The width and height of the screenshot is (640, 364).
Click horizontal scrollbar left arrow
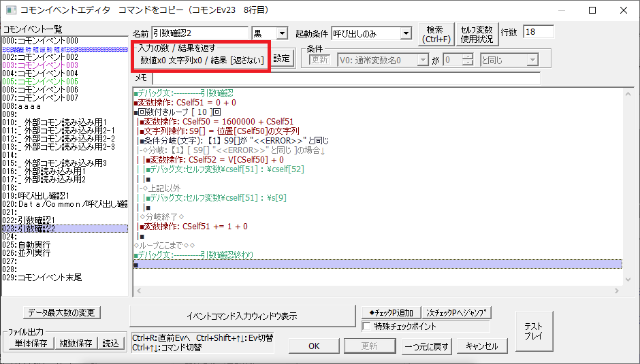click(139, 291)
